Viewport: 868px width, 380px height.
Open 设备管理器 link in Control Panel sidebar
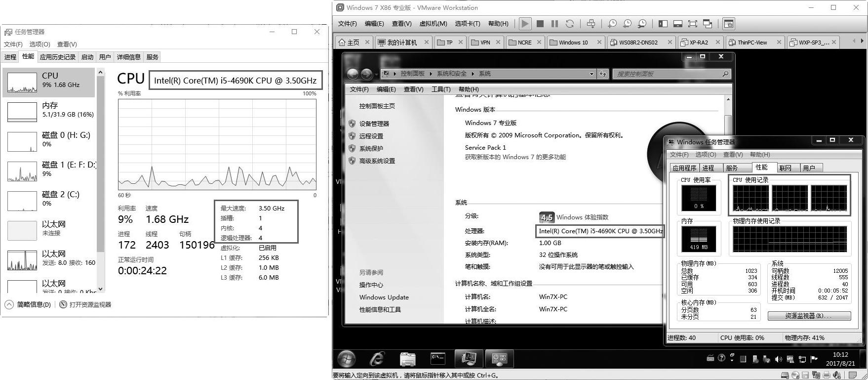point(374,124)
